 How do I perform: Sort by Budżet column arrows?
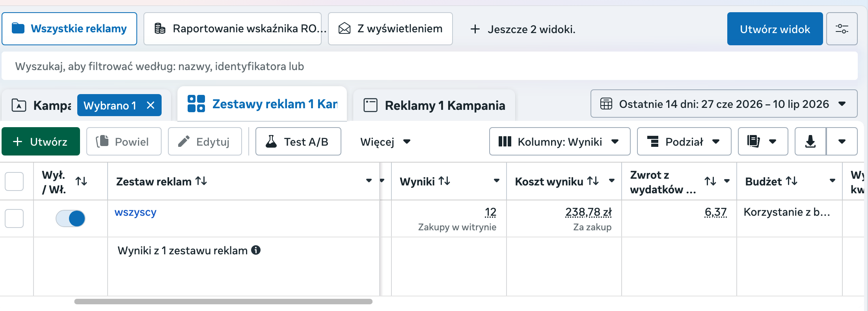pyautogui.click(x=792, y=181)
